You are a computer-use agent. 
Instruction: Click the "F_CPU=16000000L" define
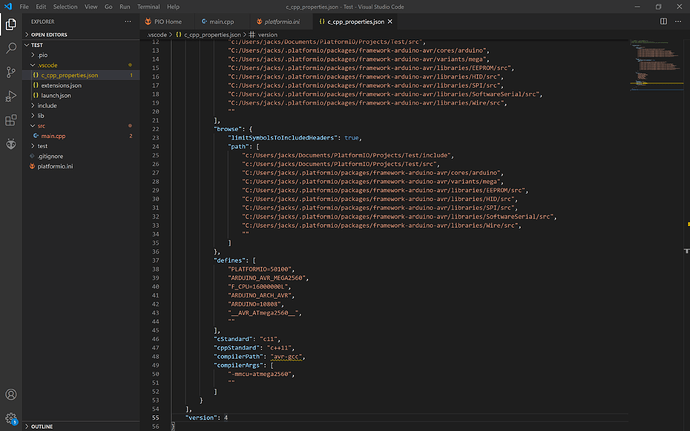pos(258,287)
